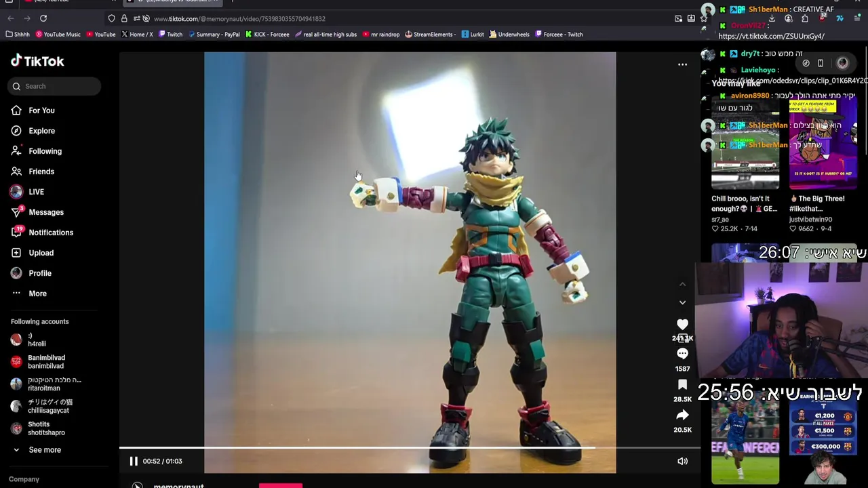
Task: Open the memorynaut creator name below the video
Action: [178, 485]
